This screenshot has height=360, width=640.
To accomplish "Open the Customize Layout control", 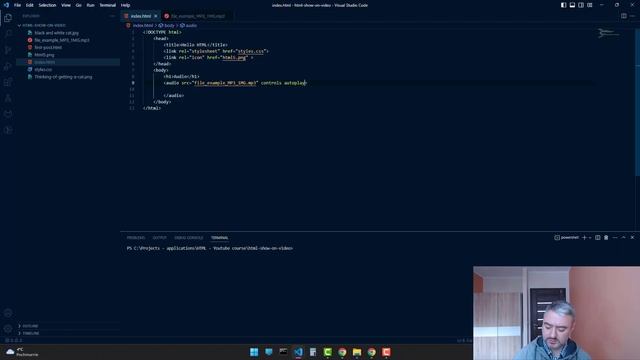I will (x=590, y=5).
